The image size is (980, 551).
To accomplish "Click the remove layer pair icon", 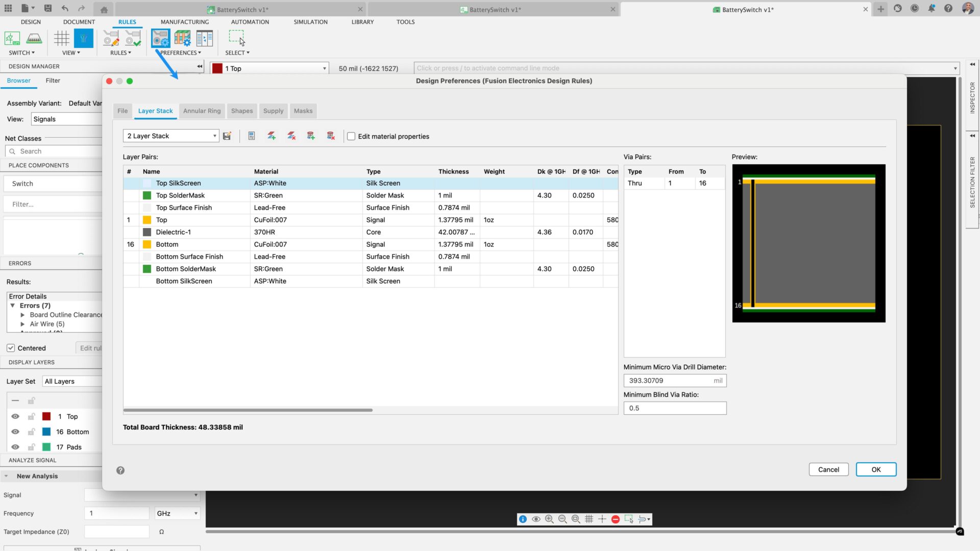I will click(291, 136).
